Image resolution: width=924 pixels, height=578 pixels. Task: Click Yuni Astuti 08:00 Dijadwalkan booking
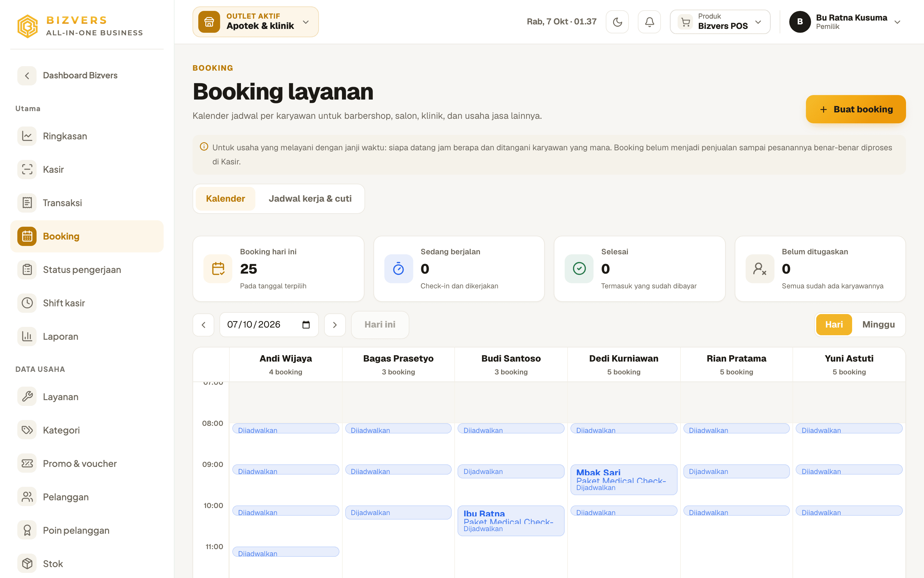tap(849, 429)
